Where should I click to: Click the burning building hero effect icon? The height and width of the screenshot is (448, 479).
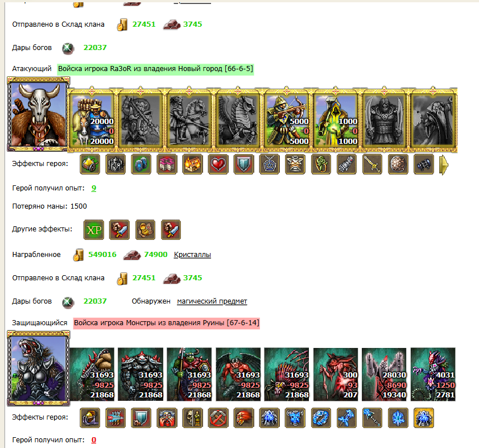click(x=192, y=164)
